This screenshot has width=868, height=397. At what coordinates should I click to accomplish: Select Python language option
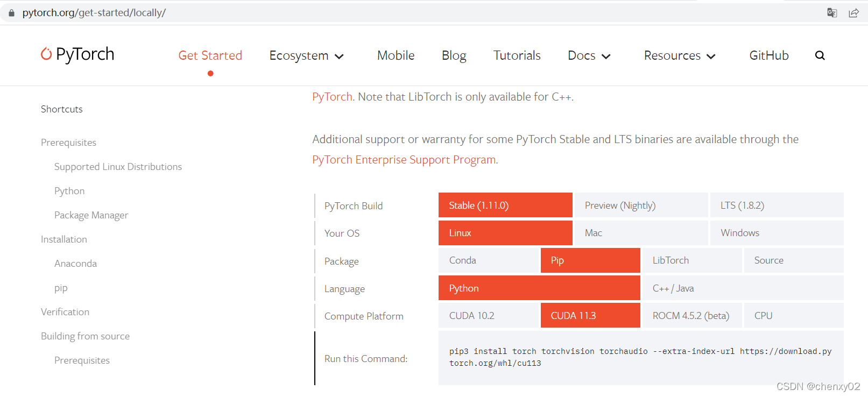click(x=539, y=288)
